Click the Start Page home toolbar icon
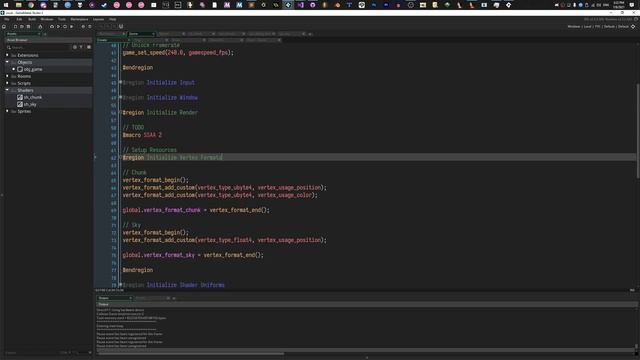The height and width of the screenshot is (360, 640). (x=4, y=27)
